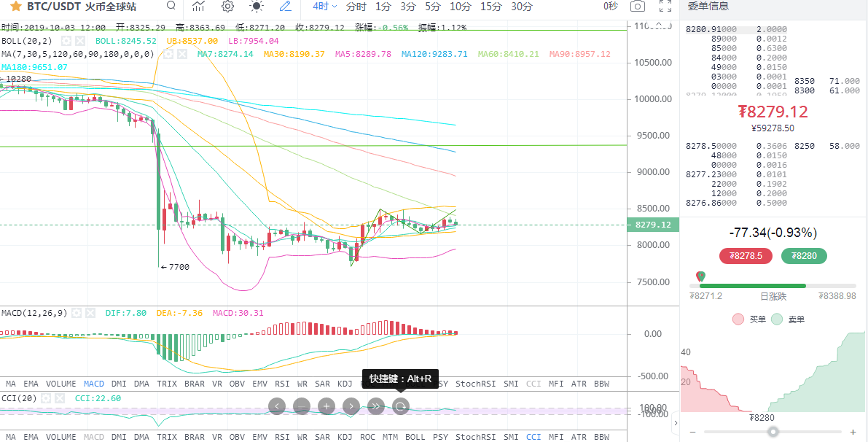Select the 1分 interval
This screenshot has height=442, width=868.
pos(383,7)
